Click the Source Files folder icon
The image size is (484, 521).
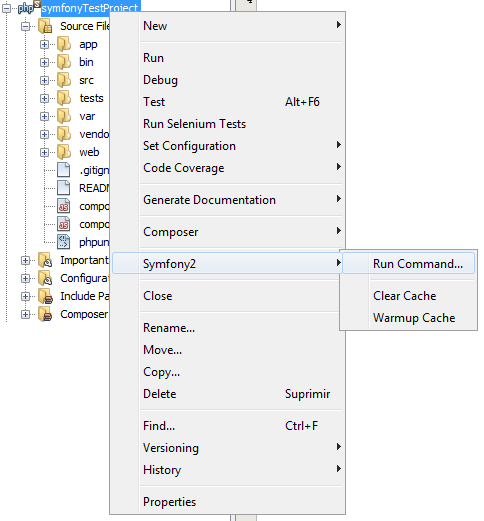coord(45,26)
